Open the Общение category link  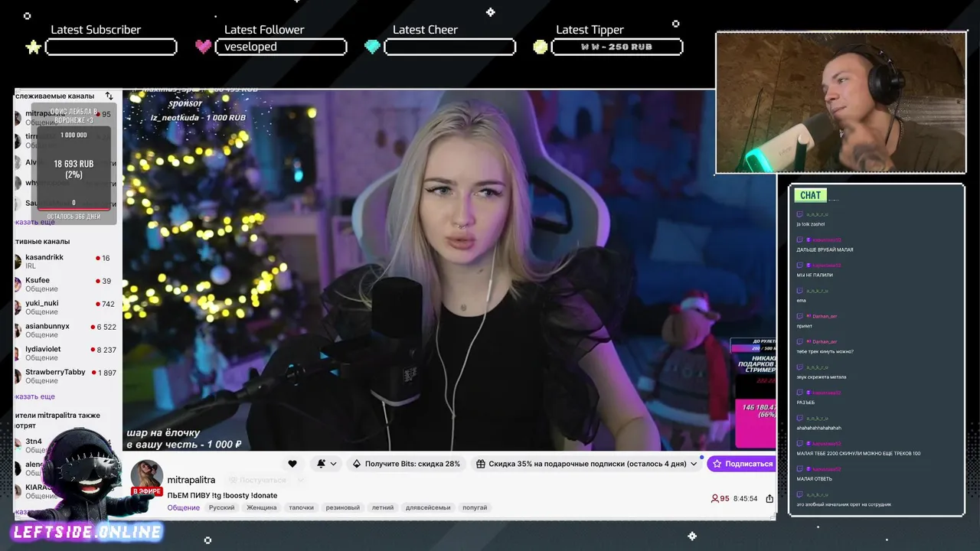pyautogui.click(x=184, y=507)
